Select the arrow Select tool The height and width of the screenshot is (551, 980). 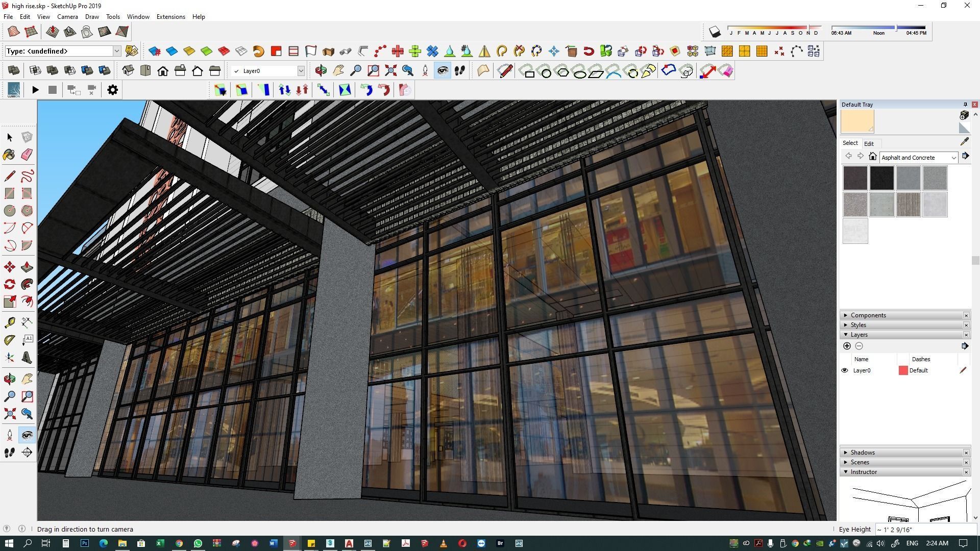10,137
